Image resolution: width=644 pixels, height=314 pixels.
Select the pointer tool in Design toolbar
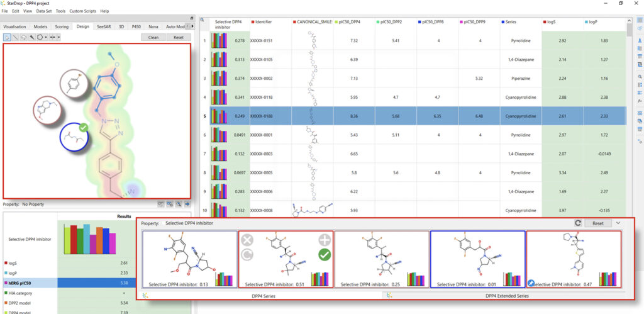pyautogui.click(x=8, y=38)
